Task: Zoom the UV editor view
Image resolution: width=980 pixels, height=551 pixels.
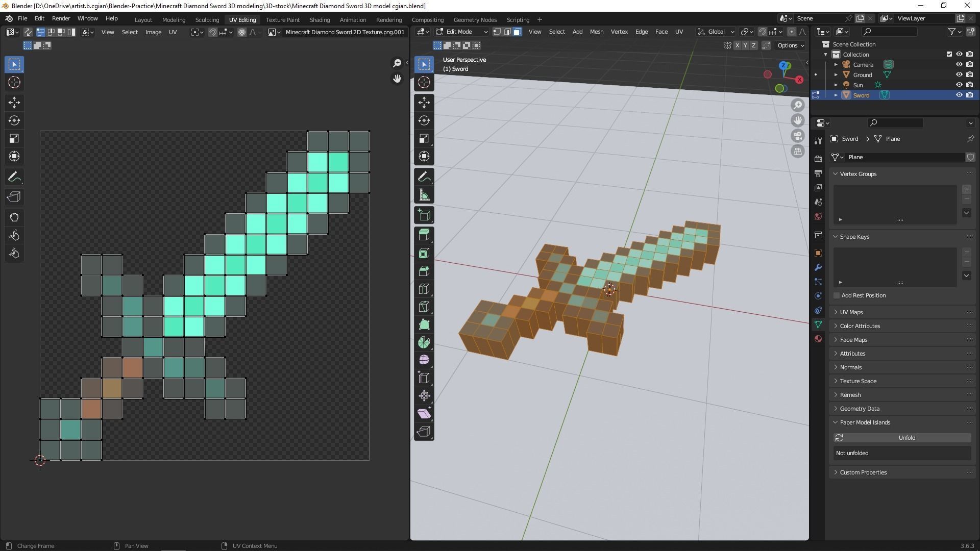Action: (397, 63)
